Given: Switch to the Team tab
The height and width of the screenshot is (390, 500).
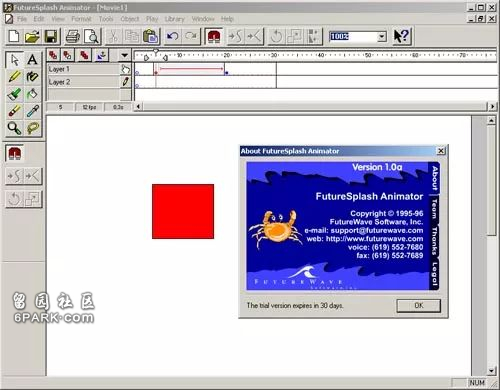Looking at the screenshot, I should point(434,209).
